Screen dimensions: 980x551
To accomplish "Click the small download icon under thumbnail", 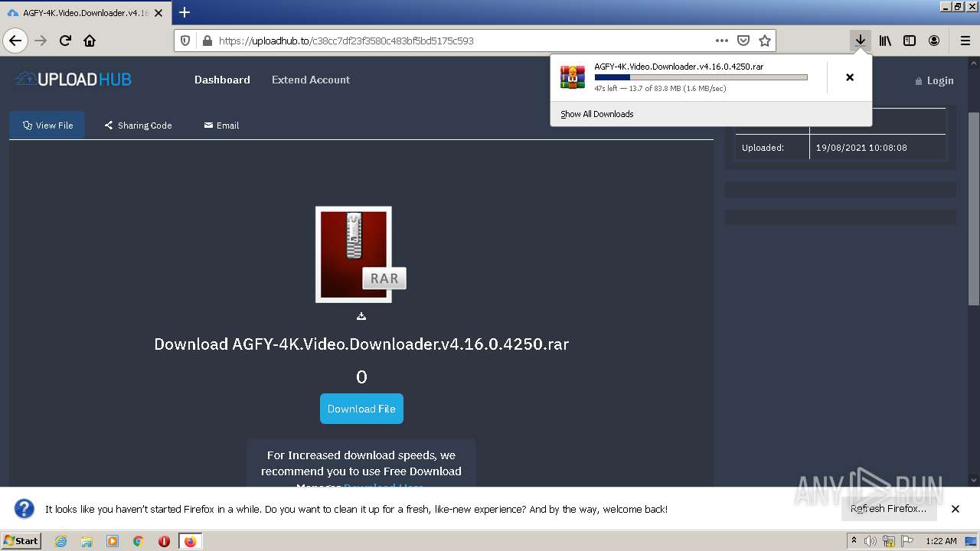I will pos(361,316).
